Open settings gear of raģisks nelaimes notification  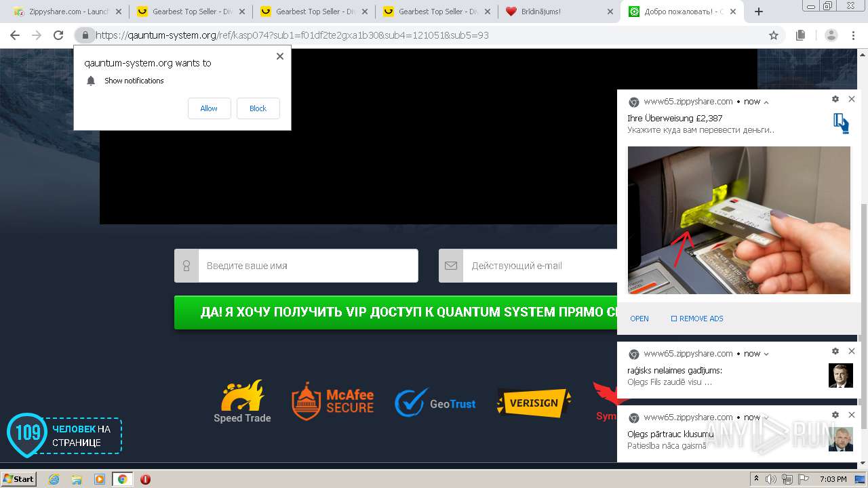point(835,351)
